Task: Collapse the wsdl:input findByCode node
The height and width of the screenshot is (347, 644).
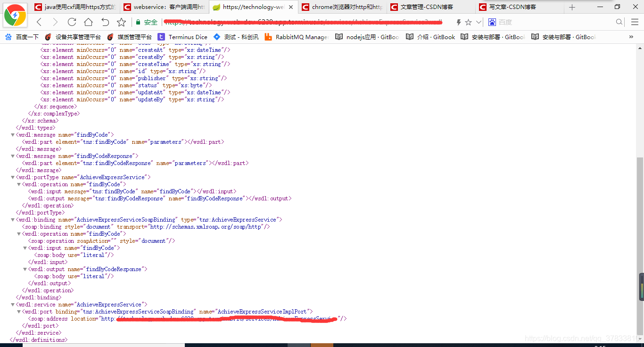Action: 25,248
